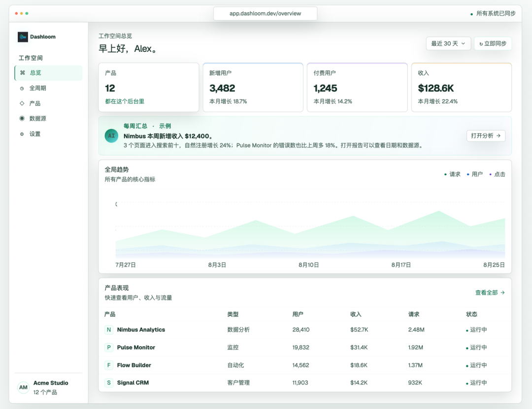Click the AI avatar in weekly summary

click(x=111, y=136)
